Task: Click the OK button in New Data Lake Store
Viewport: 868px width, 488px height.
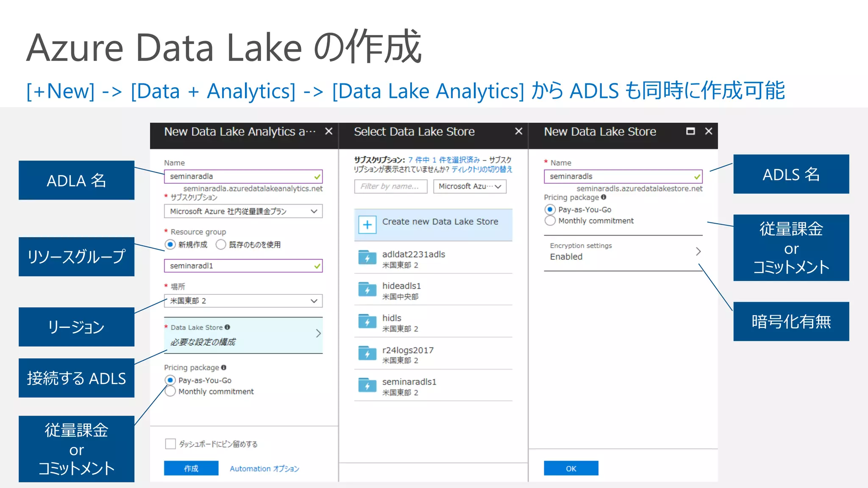Action: (x=571, y=468)
